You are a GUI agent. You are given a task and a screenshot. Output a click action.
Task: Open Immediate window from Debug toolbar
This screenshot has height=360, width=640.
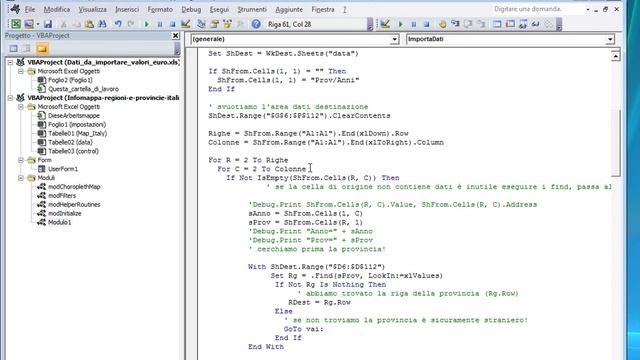coord(510,24)
